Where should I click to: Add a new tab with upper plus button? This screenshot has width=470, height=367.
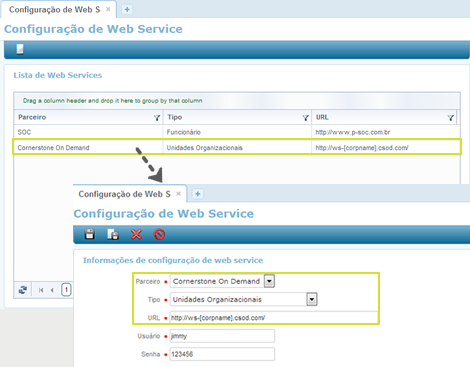[x=127, y=10]
